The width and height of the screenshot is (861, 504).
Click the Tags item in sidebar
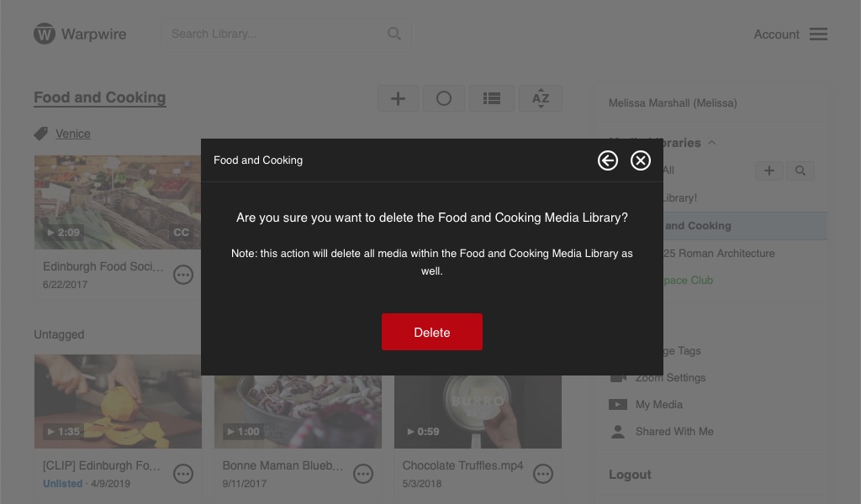click(x=681, y=351)
